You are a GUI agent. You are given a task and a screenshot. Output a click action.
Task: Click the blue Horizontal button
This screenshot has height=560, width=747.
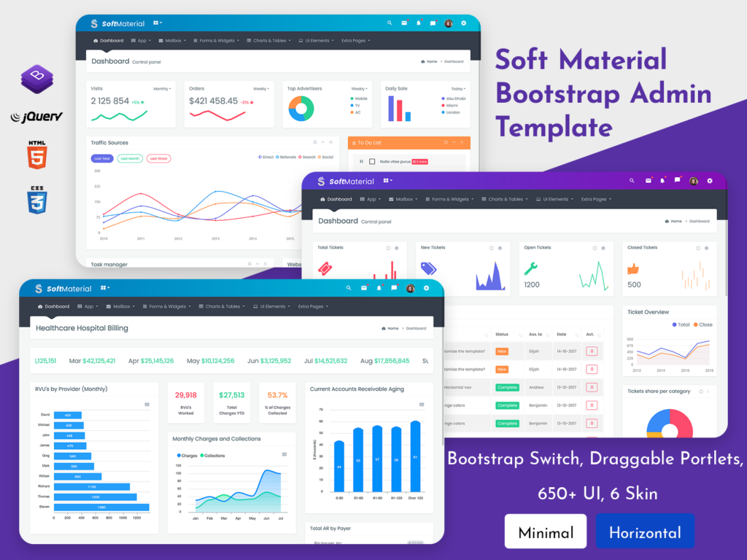point(645,533)
